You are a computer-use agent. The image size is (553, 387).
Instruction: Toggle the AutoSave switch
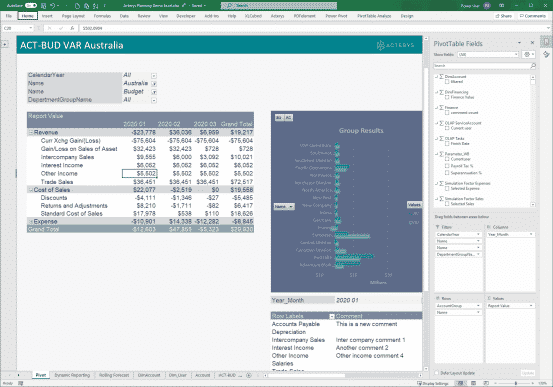tap(31, 6)
